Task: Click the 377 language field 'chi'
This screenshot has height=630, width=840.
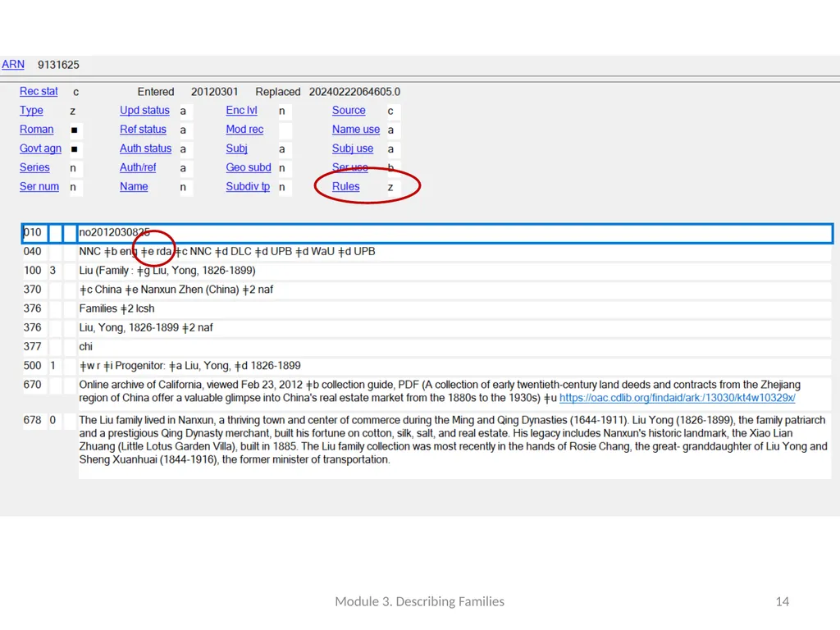Action: pyautogui.click(x=85, y=347)
